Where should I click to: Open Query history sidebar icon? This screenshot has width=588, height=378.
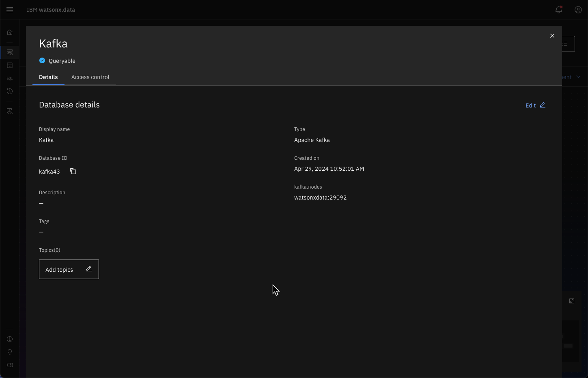10,91
